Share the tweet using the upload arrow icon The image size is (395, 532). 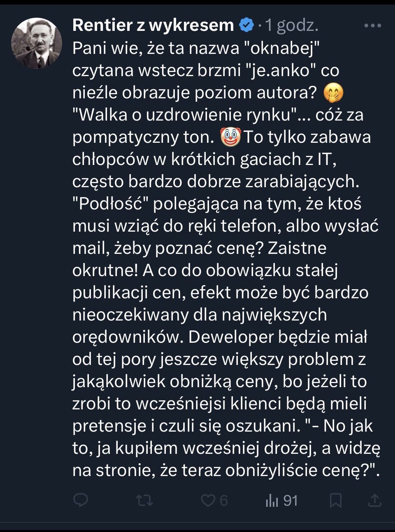[x=374, y=500]
